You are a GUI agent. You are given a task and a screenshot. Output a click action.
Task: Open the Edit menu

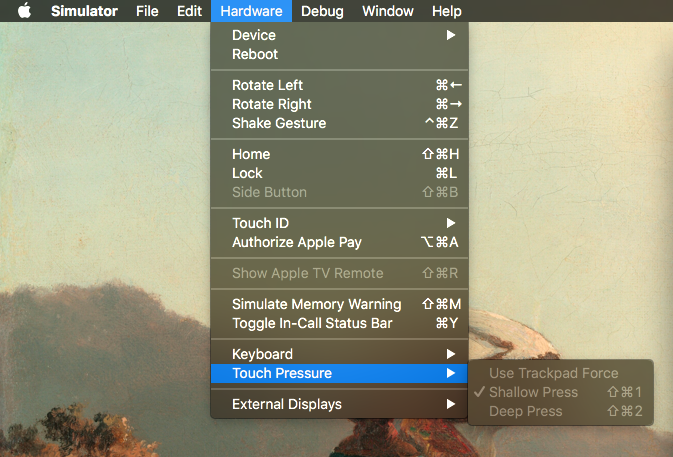coord(189,11)
